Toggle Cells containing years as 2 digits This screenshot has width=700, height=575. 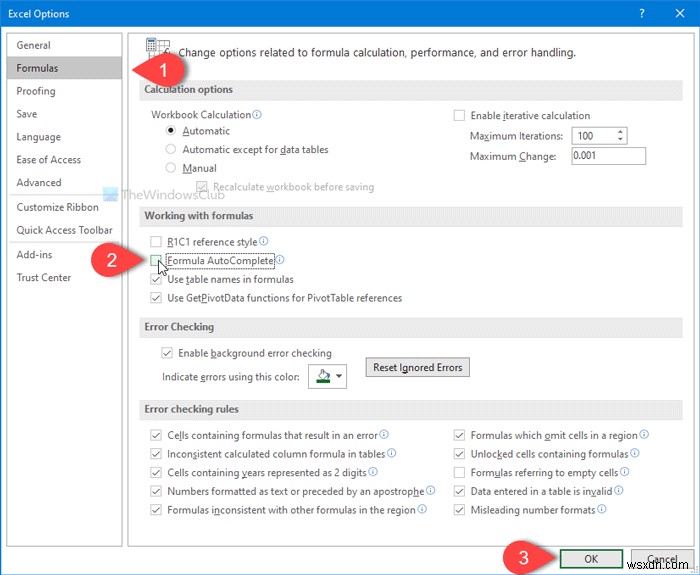point(155,472)
